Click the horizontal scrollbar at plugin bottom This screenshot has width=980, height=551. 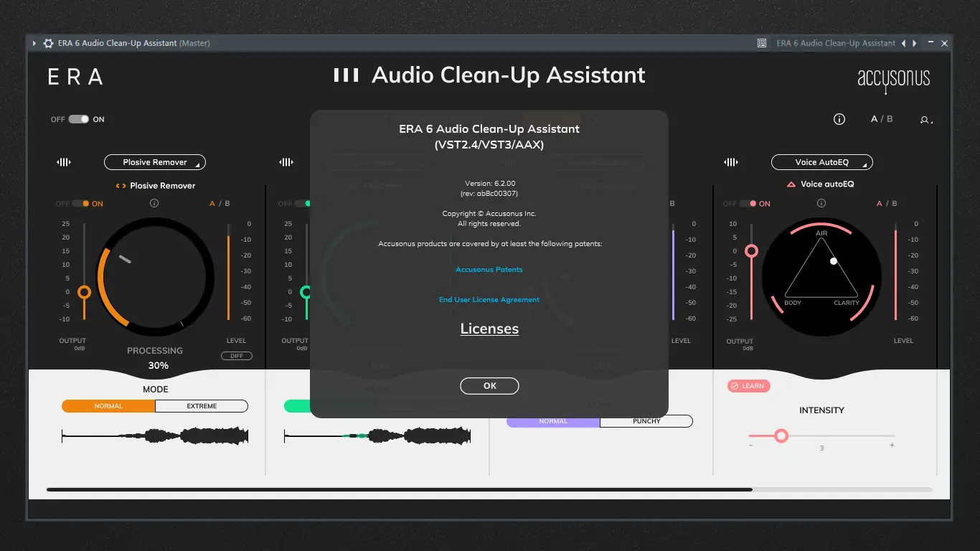tap(399, 489)
